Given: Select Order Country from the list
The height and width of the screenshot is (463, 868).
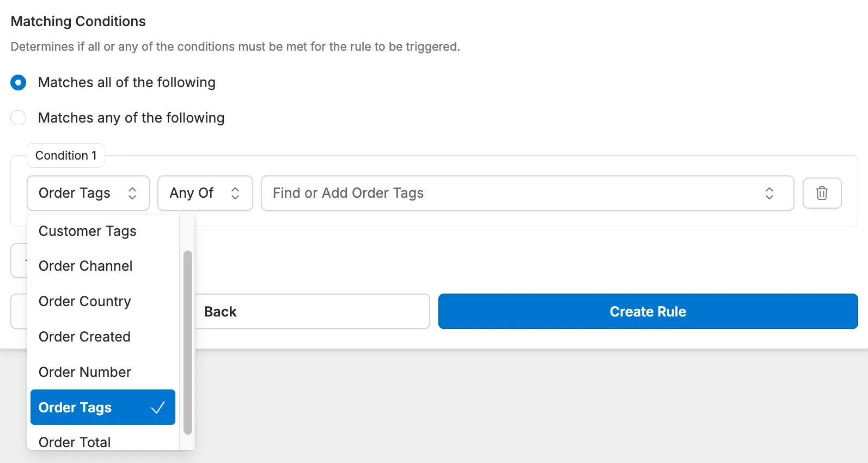Looking at the screenshot, I should pyautogui.click(x=85, y=302).
